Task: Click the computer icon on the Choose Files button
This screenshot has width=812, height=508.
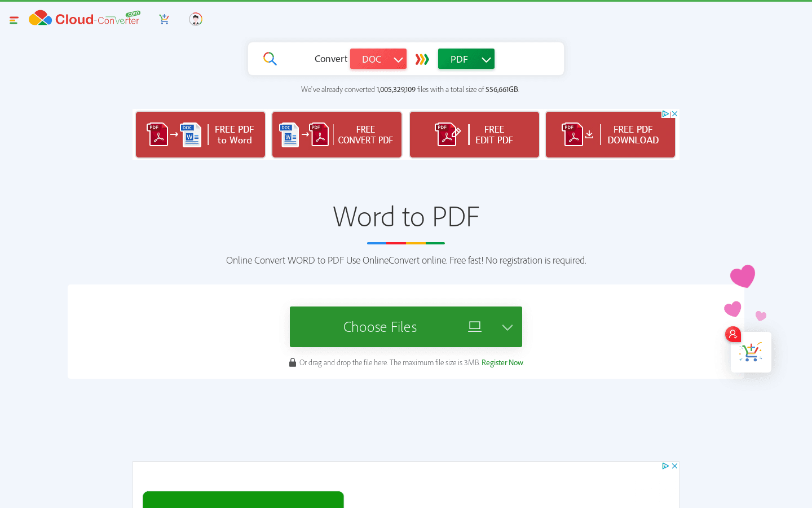Action: [x=475, y=326]
